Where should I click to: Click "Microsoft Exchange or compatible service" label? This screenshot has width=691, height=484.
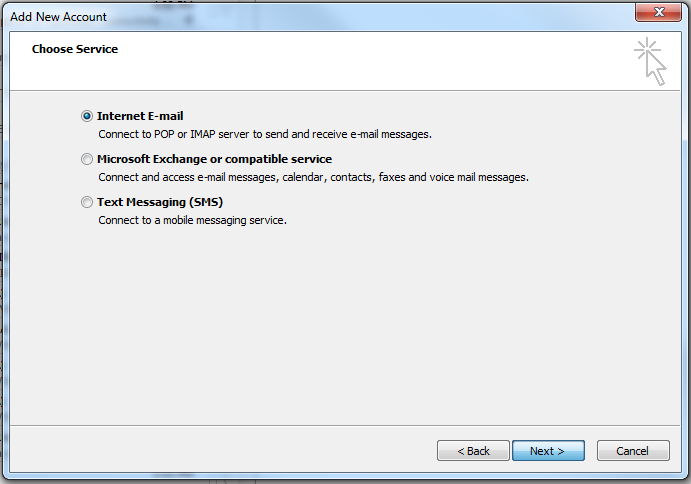click(215, 159)
